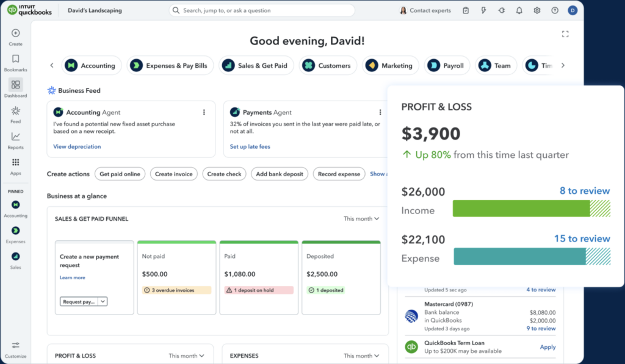The image size is (625, 364).
Task: Open Accounting Agent card options menu
Action: (x=204, y=112)
